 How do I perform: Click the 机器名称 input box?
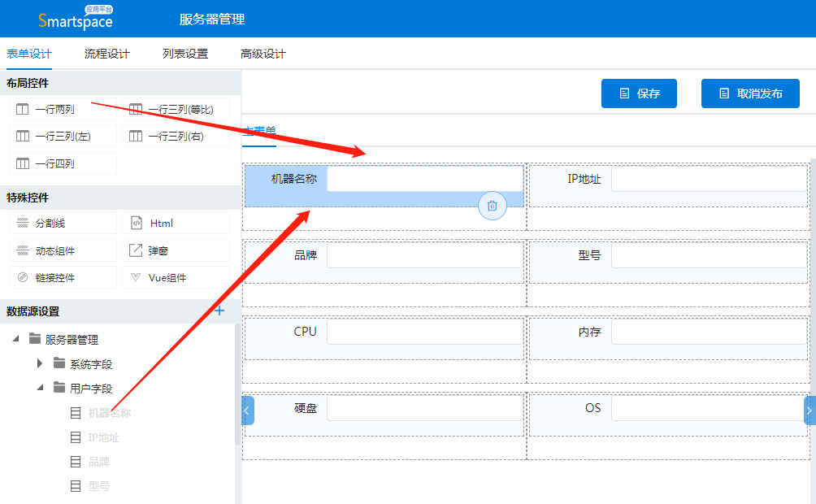(x=425, y=179)
